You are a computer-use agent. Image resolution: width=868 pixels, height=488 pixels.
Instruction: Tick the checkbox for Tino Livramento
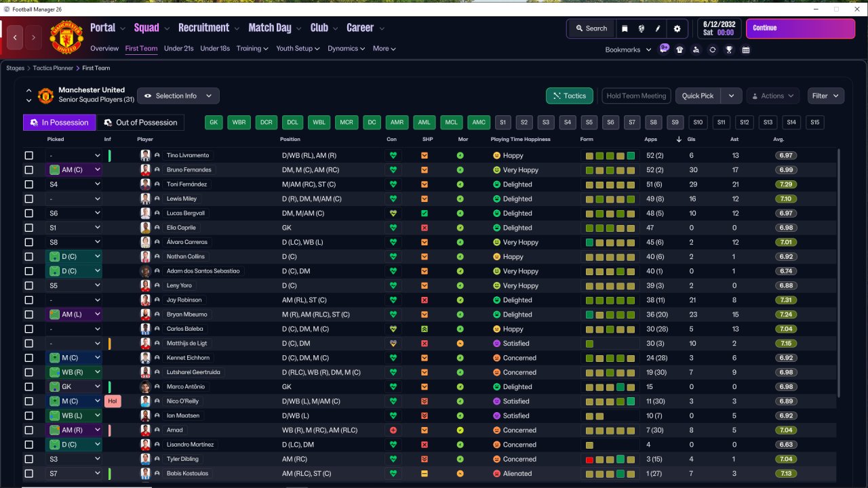(x=28, y=156)
